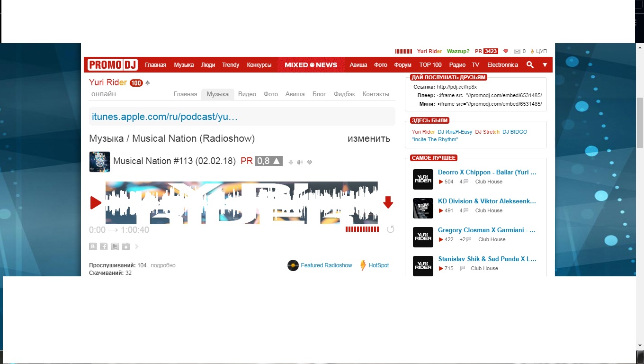644x364 pixels.
Task: Share the track via the Twitter icon
Action: (x=115, y=246)
